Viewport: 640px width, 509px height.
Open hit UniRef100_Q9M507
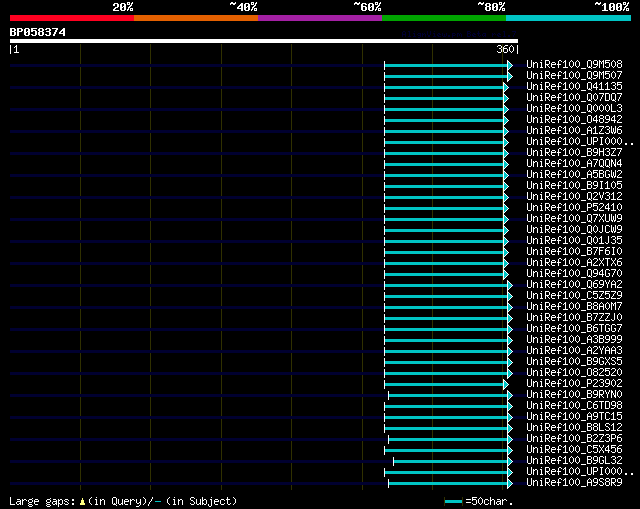click(574, 76)
